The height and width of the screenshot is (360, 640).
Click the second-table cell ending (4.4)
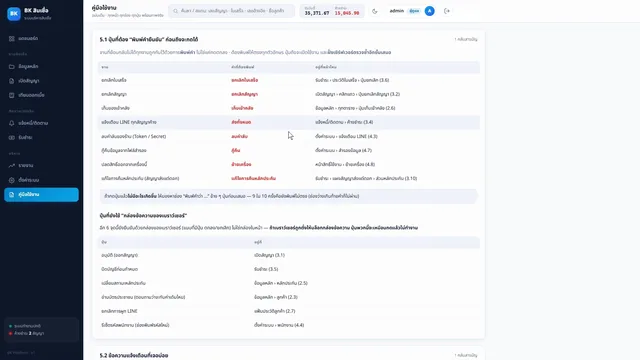(x=279, y=325)
